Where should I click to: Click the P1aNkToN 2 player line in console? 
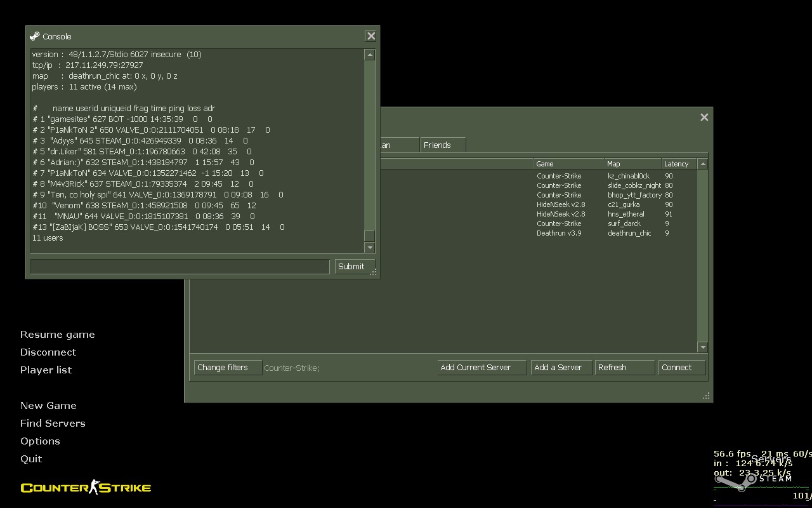[152, 130]
